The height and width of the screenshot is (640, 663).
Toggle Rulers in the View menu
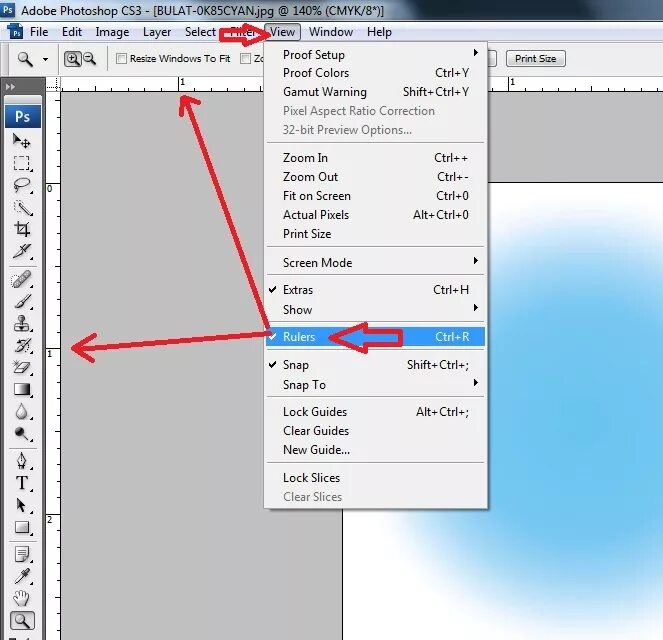pyautogui.click(x=375, y=337)
